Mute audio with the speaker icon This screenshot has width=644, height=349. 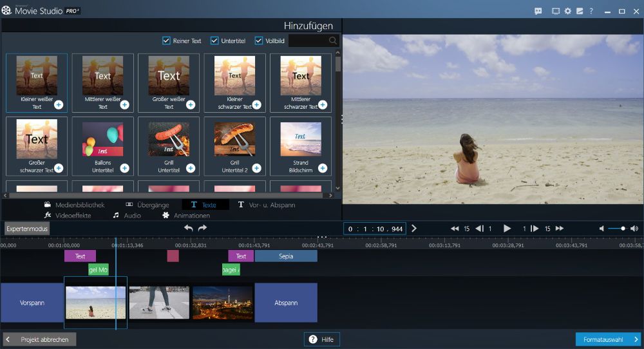[601, 229]
